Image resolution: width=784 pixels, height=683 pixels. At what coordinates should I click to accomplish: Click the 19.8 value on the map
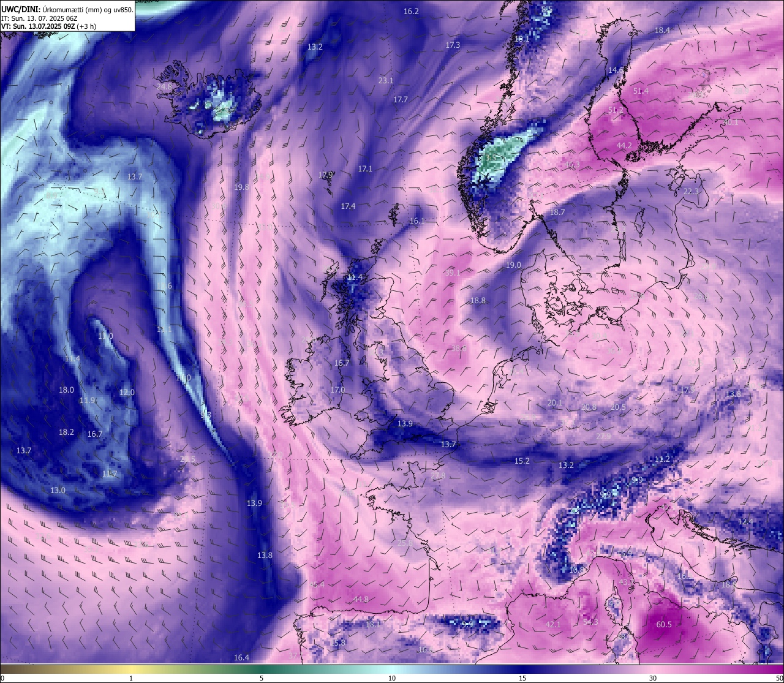242,187
